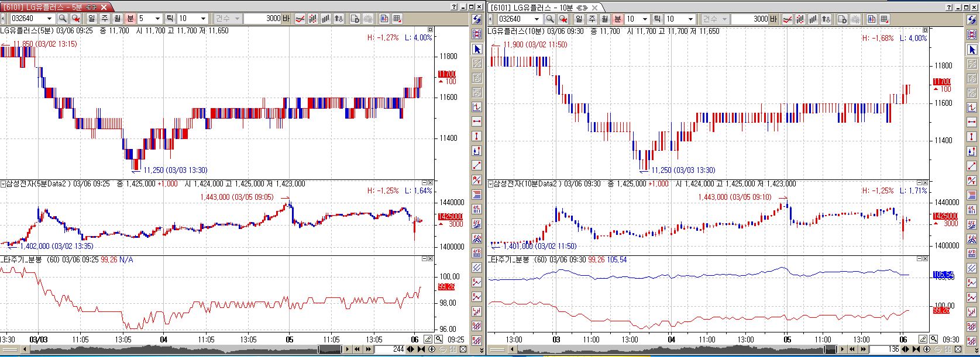Open the stock code 032640 dropdown in the 5분 window
Screen dimensions: 980x357
(49, 19)
